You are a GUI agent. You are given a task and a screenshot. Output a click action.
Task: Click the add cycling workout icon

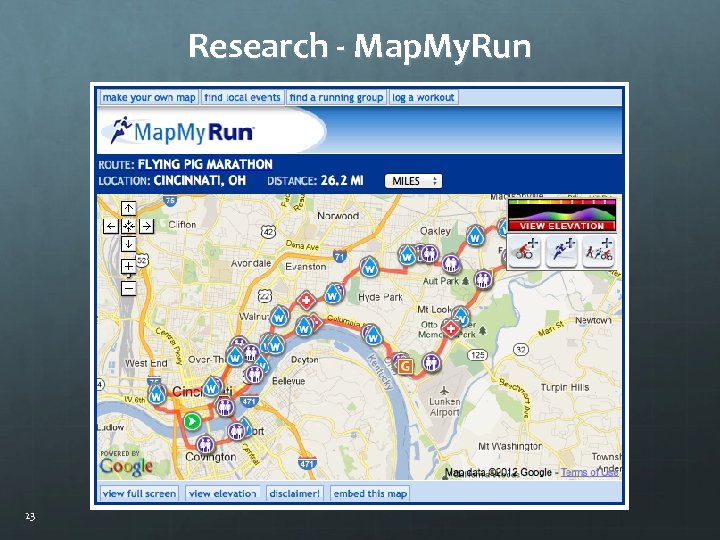[525, 252]
